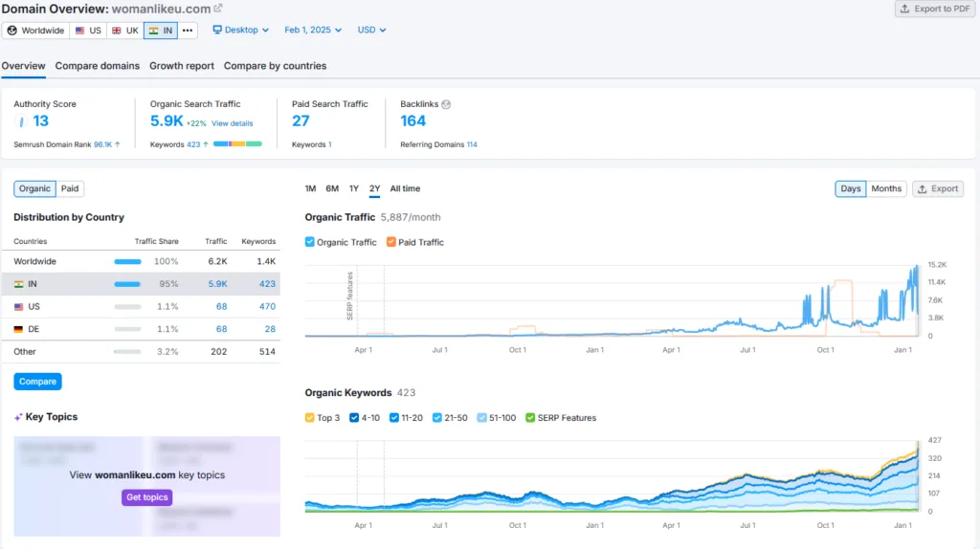Open more countries ellipsis menu

point(188,30)
